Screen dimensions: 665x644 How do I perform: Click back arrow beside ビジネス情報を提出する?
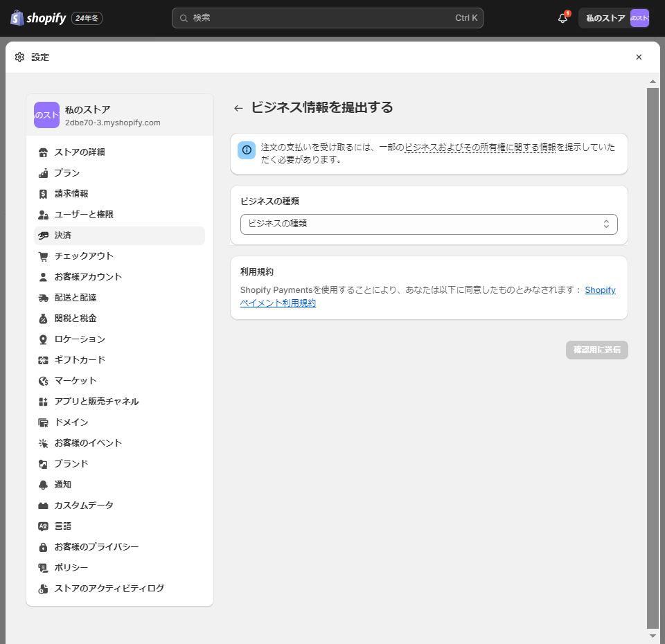click(238, 108)
